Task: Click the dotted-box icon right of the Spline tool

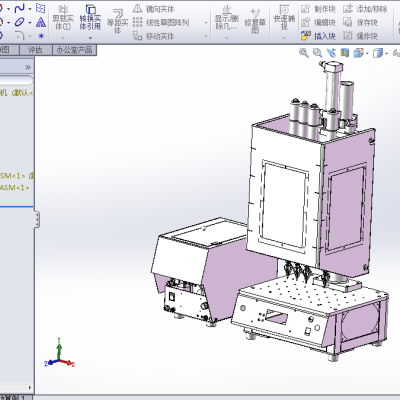Action: pos(41,8)
